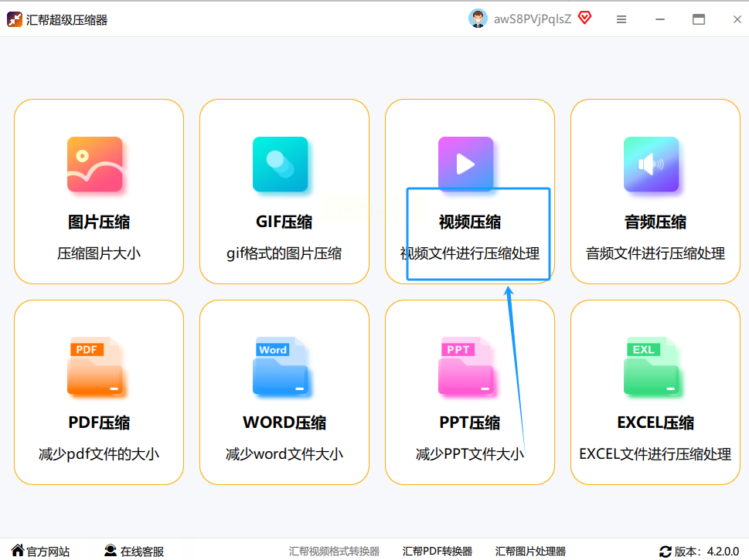
Task: Select the PPT压缩 title text
Action: (x=470, y=423)
